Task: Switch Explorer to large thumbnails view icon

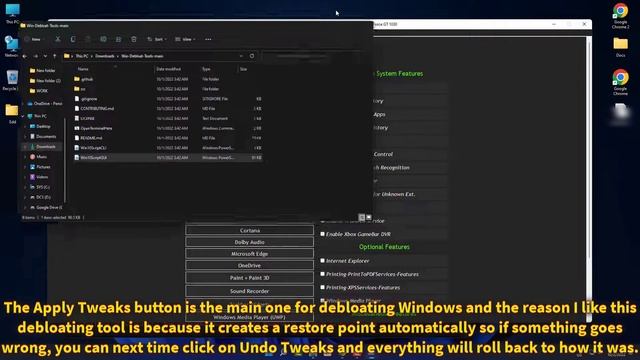Action: [369, 218]
